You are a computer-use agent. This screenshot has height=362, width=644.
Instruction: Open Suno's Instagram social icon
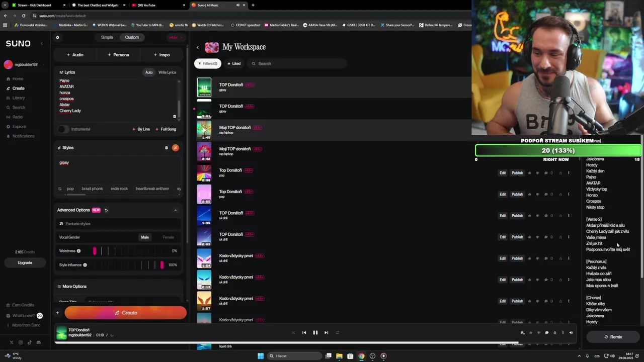pyautogui.click(x=20, y=342)
